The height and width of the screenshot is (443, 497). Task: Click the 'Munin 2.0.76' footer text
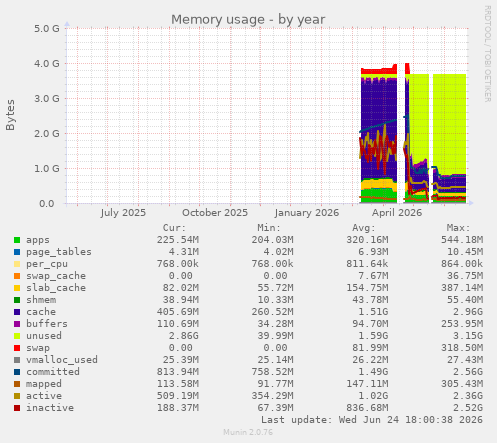coord(248,432)
